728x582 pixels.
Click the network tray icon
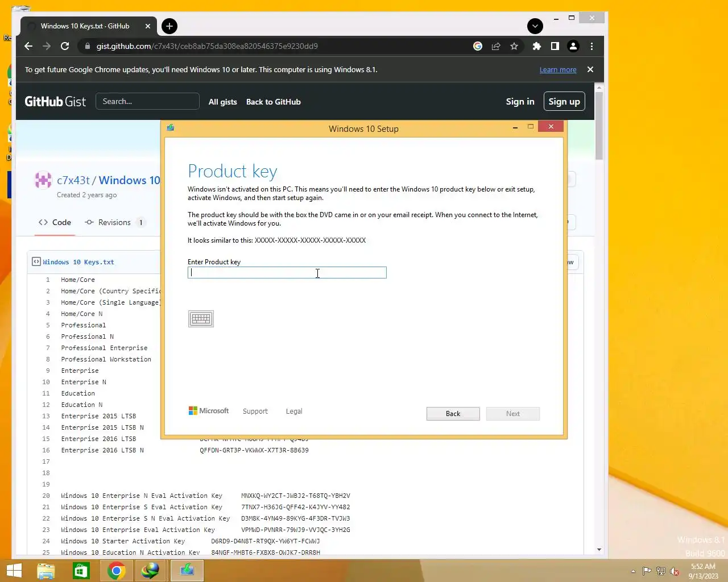click(x=660, y=571)
